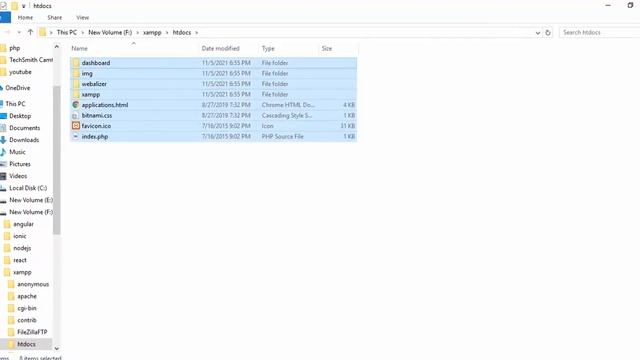Open Local Disk (C:) in navigation pane
Viewport: 640px width, 360px height.
click(28, 188)
